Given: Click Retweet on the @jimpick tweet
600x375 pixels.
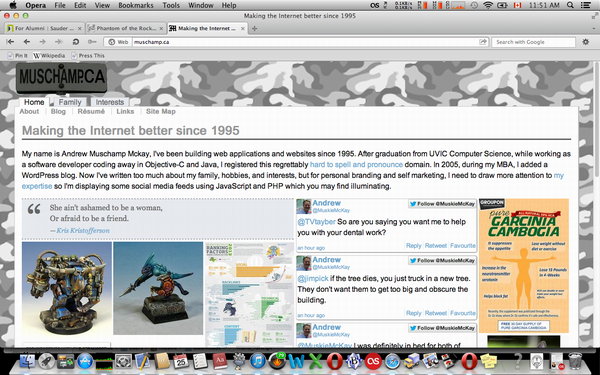Looking at the screenshot, I should [435, 313].
